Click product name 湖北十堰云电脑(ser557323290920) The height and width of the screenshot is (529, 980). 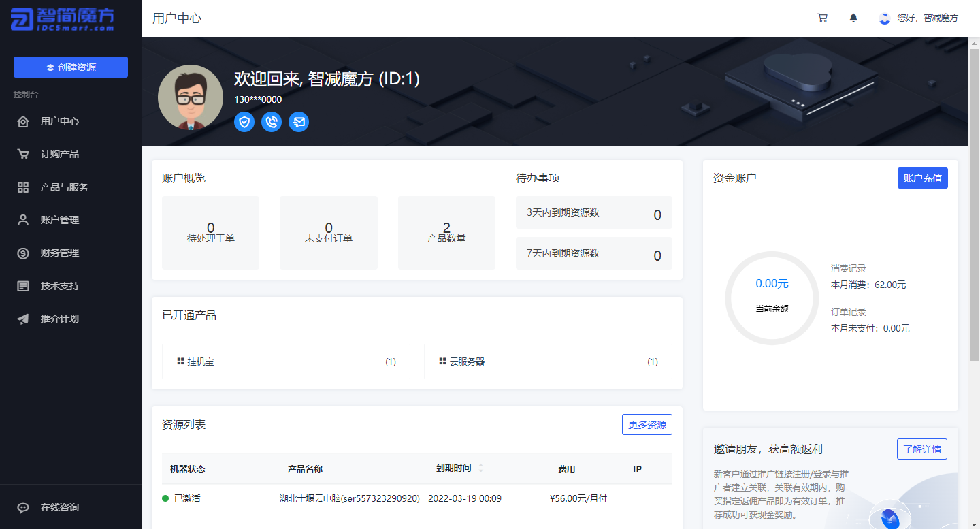click(350, 498)
